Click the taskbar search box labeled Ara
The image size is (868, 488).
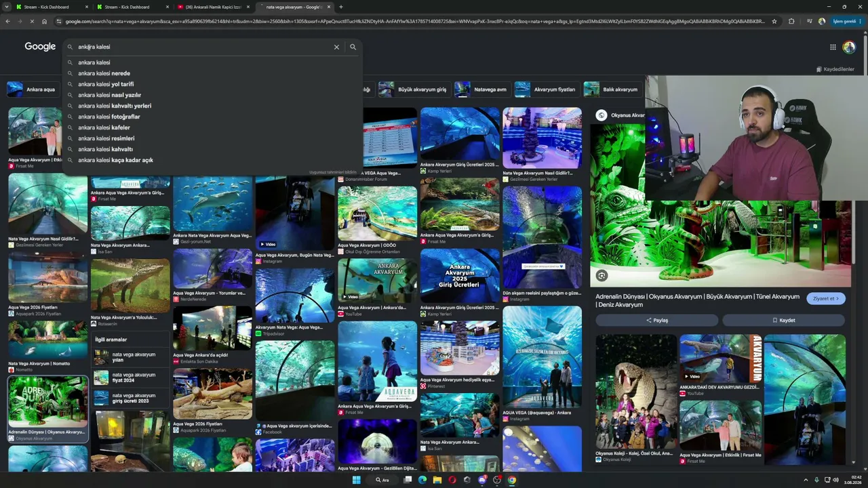382,480
